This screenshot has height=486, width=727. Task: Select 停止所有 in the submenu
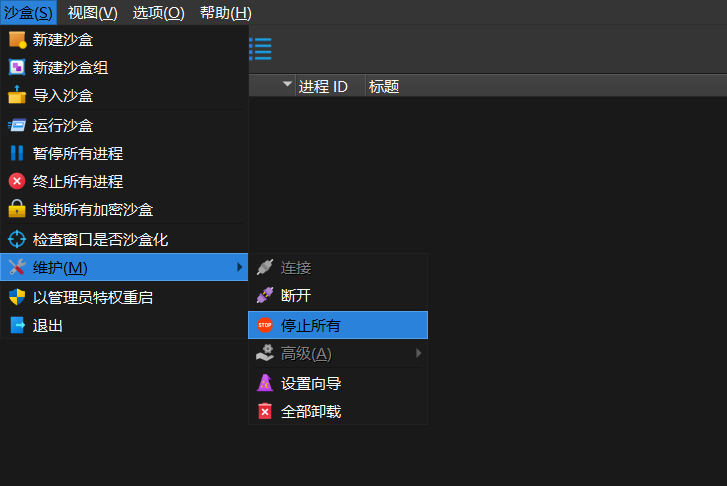click(338, 325)
